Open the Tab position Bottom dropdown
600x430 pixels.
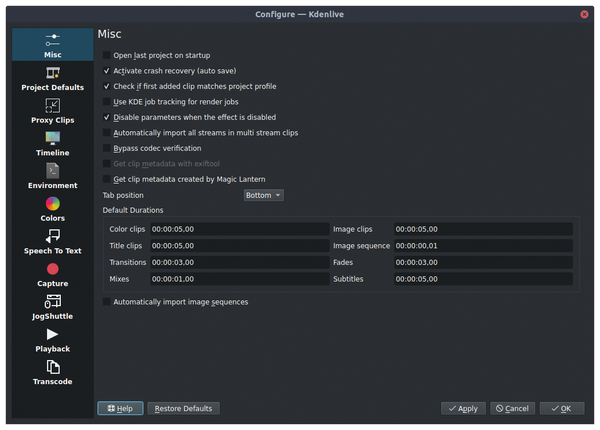(264, 195)
